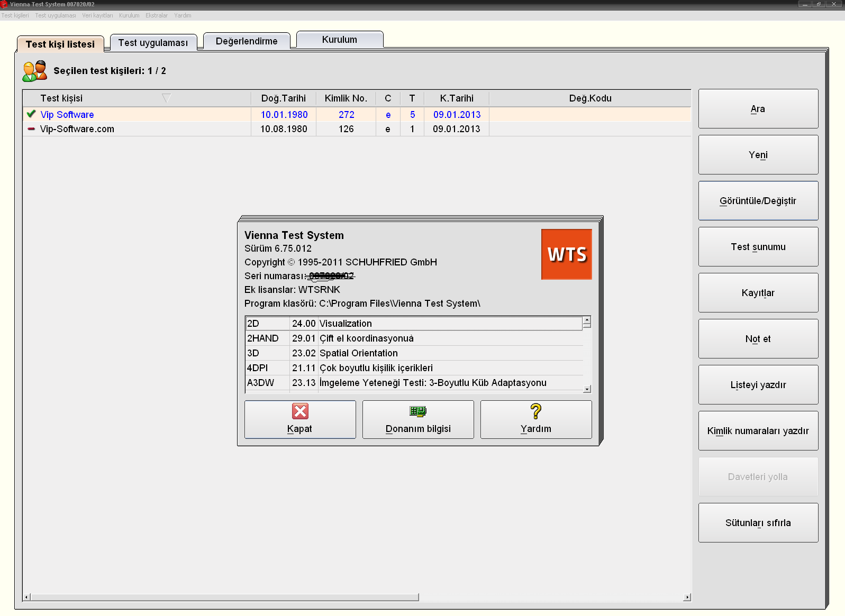The width and height of the screenshot is (845, 616).
Task: Click the Vienna Test System title bar icon
Action: (4, 4)
